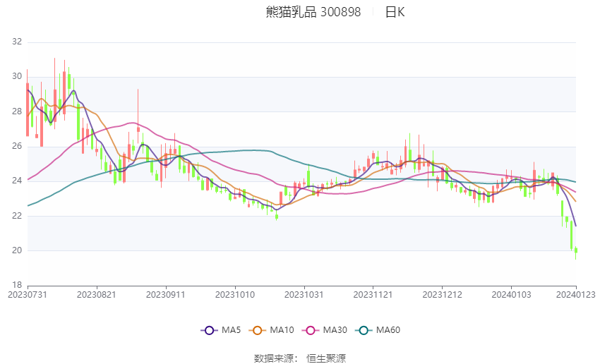Toggle the MA60 legend series

(378, 330)
